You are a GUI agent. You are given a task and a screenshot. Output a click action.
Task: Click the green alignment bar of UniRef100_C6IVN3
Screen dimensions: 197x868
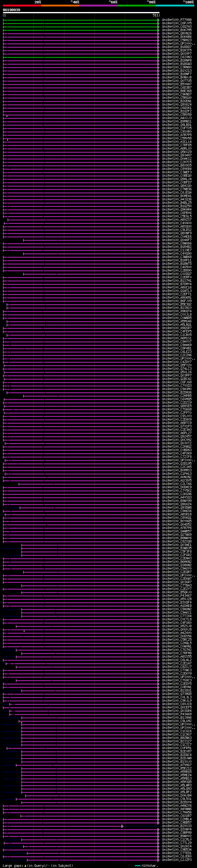pyautogui.click(x=81, y=57)
